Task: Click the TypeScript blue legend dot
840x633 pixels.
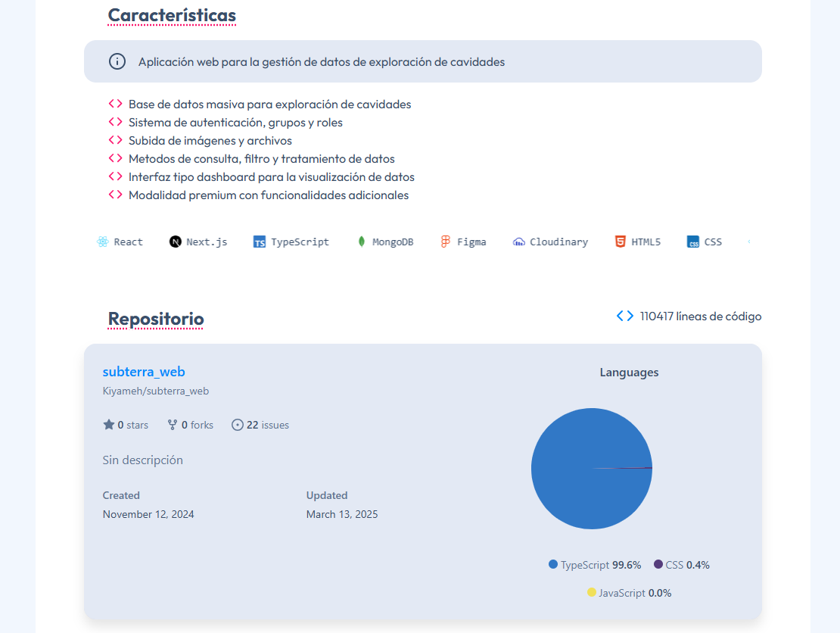Action: click(553, 564)
